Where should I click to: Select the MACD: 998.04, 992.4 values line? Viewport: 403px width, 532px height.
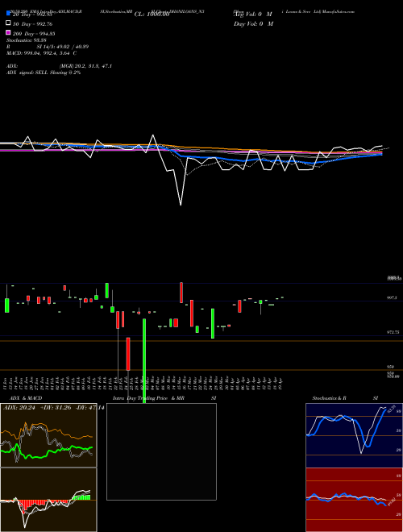coord(41,53)
